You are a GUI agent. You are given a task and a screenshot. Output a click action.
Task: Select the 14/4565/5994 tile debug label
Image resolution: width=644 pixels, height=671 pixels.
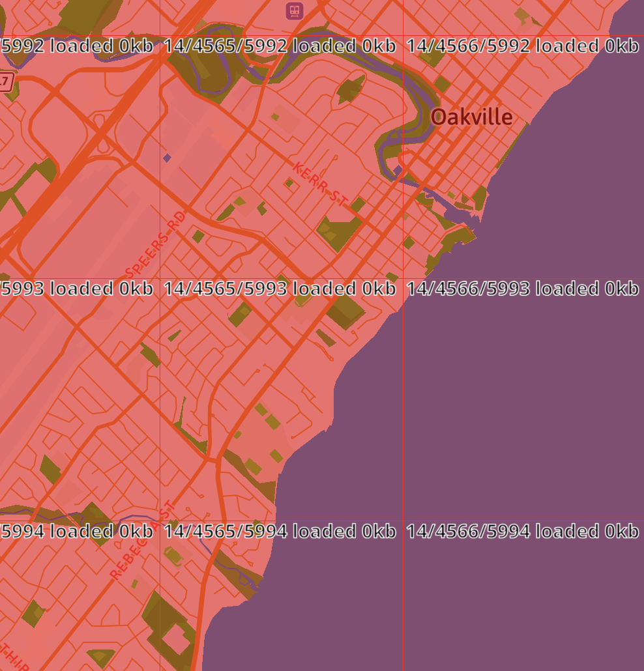(280, 532)
